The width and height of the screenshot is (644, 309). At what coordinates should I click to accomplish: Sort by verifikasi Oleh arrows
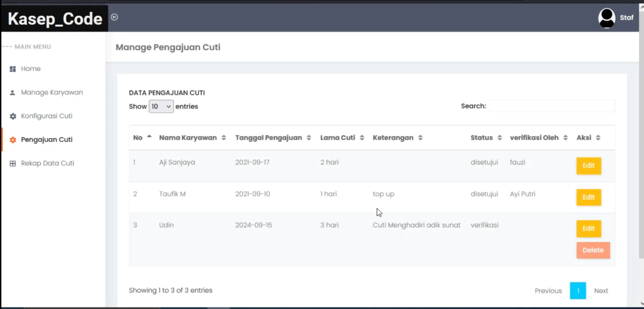[x=565, y=138]
